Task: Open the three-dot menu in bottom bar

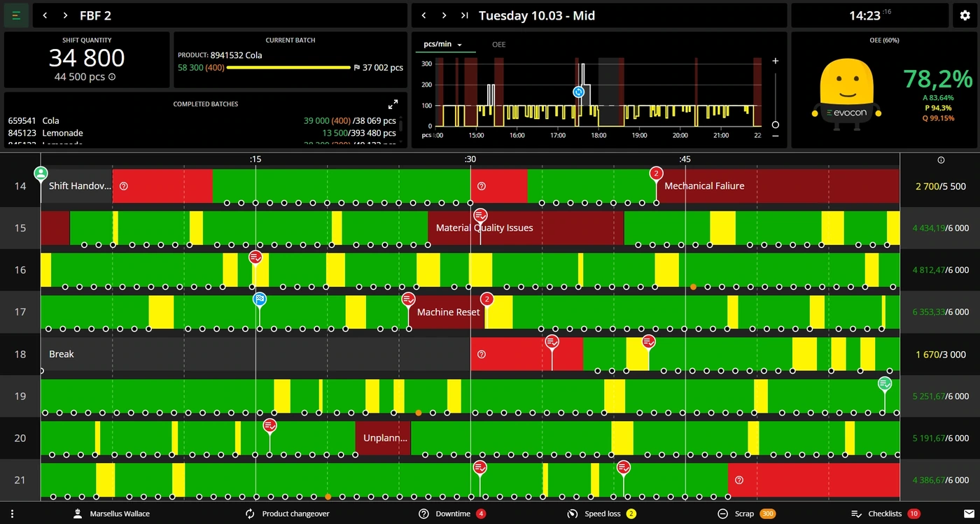Action: [12, 514]
